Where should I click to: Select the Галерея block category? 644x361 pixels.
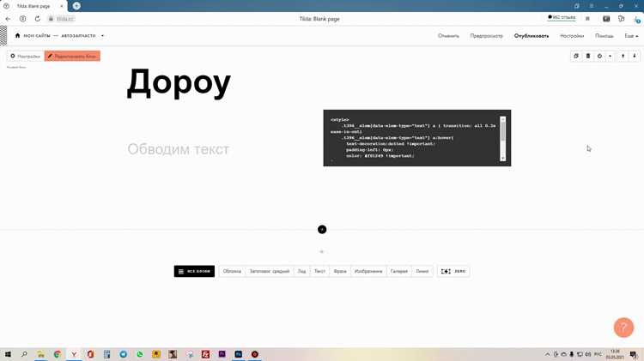click(x=398, y=271)
